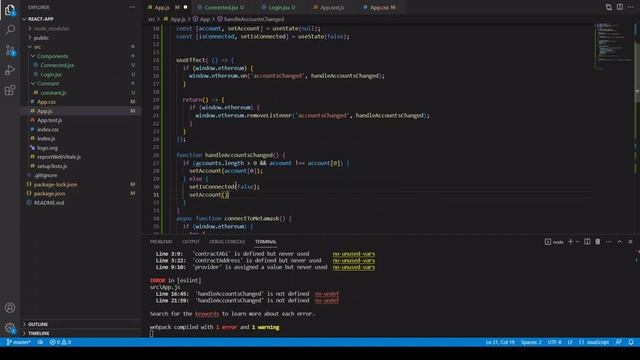Screen dimensions: 640x360
Task: Expand the node_modules folder
Action: click(51, 28)
